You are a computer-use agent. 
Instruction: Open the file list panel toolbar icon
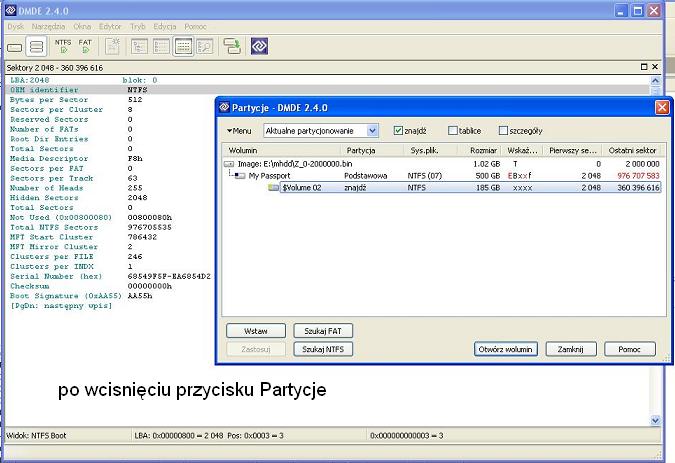tap(161, 46)
